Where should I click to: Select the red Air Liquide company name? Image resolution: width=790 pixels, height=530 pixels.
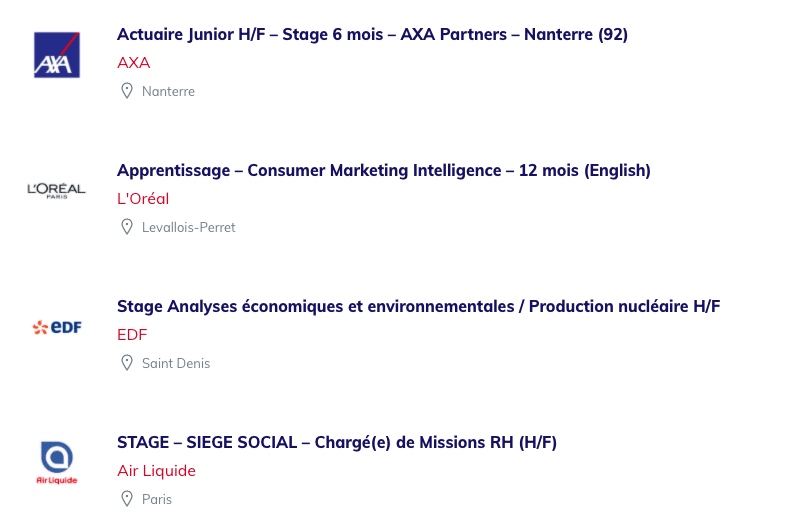(156, 471)
